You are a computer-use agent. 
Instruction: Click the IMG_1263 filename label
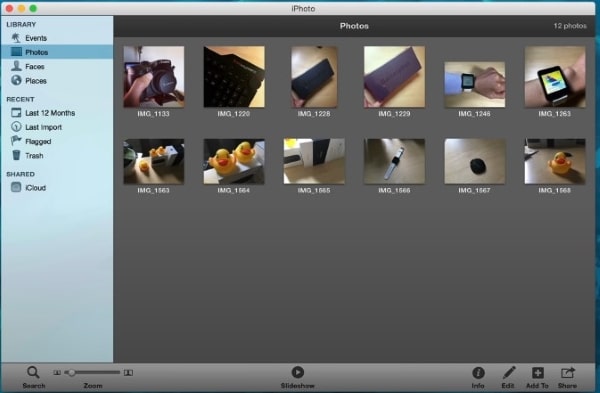(x=554, y=114)
